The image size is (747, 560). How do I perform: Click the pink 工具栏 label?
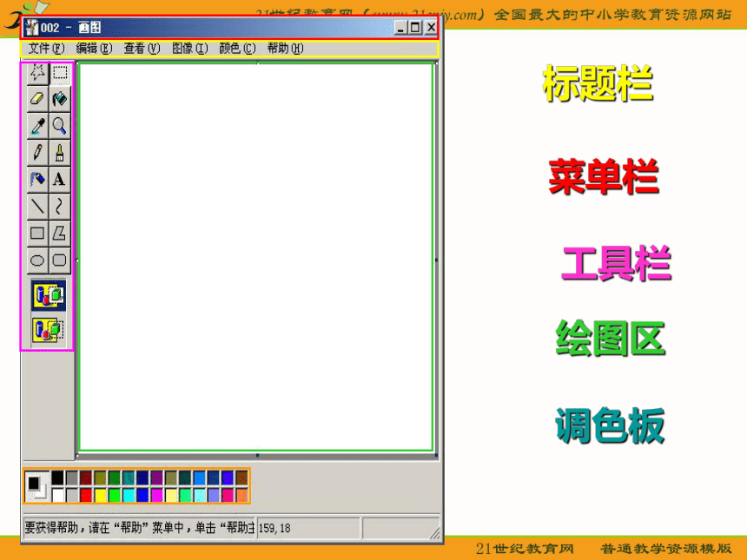(617, 263)
